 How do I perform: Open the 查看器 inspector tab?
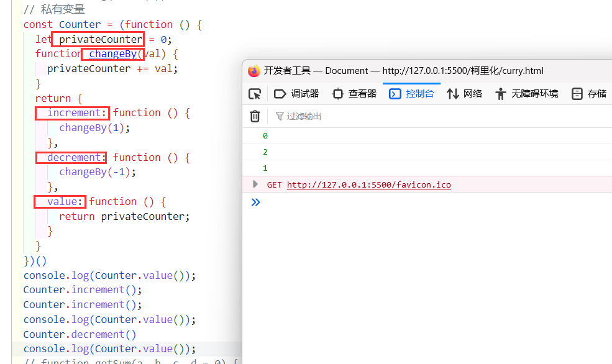click(354, 94)
